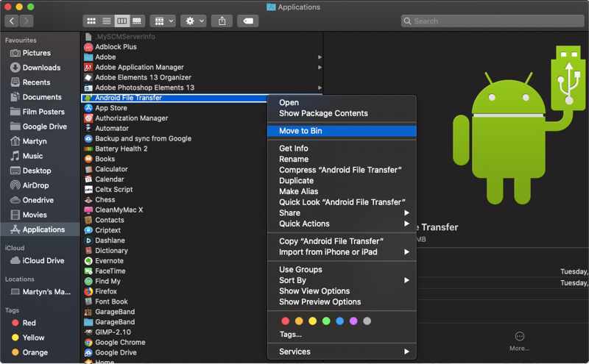Select Applications in the sidebar
The height and width of the screenshot is (364, 589).
point(40,229)
